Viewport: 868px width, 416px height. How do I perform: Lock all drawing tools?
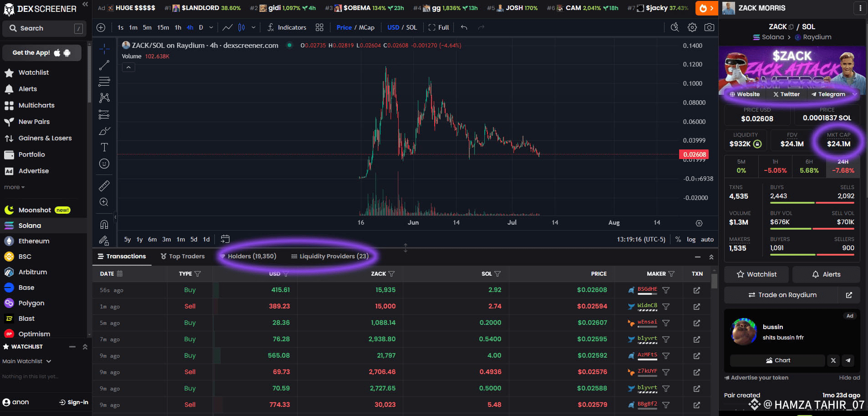click(x=104, y=240)
